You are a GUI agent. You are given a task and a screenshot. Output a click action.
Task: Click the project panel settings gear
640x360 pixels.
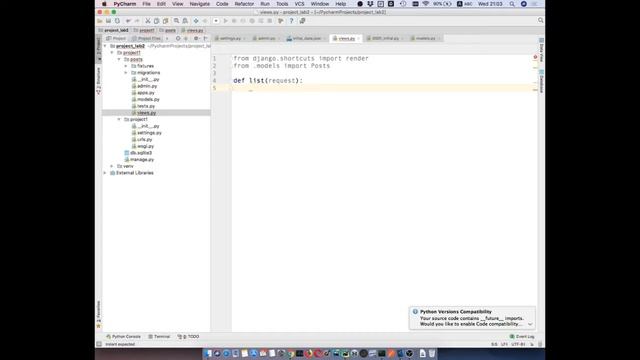(196, 38)
